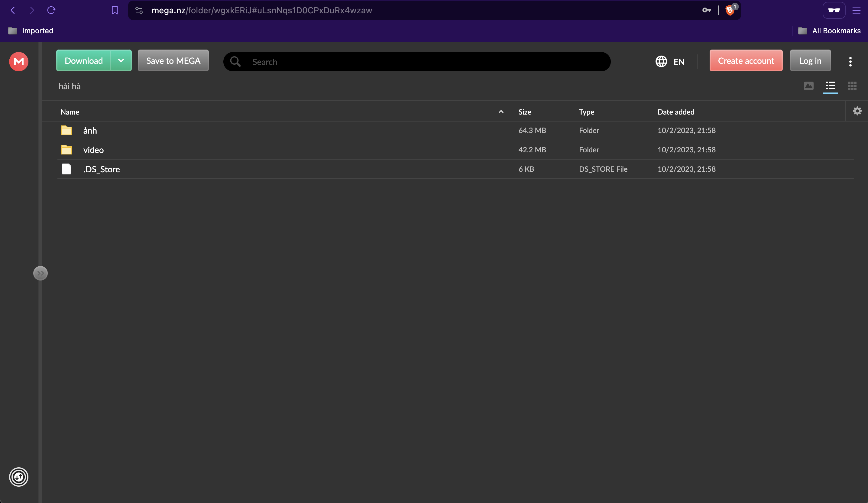The width and height of the screenshot is (868, 503).
Task: Toggle list view layout
Action: [x=830, y=86]
